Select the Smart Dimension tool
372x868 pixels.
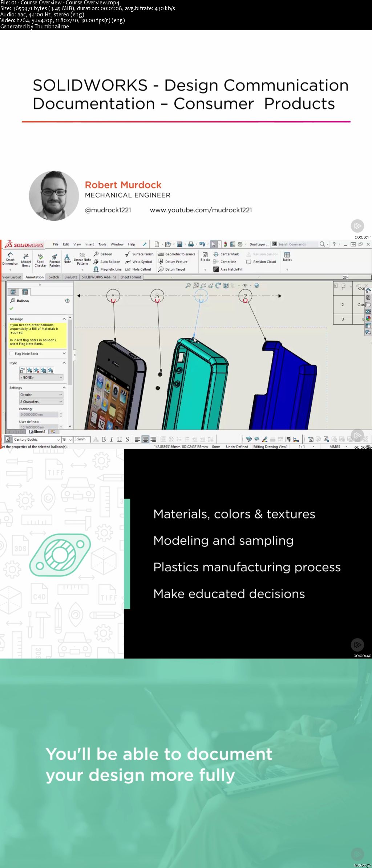tap(10, 259)
